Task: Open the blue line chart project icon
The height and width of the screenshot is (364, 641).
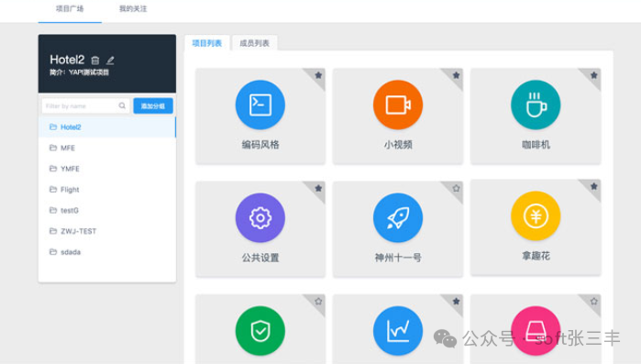Action: point(398,330)
